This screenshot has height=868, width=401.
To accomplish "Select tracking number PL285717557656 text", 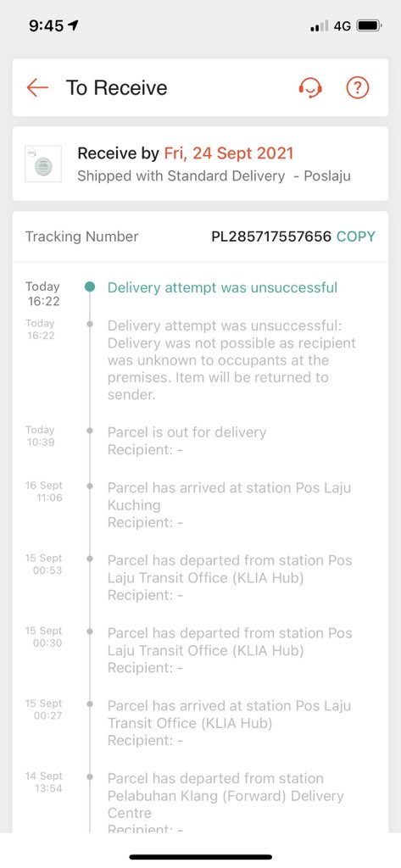I will pyautogui.click(x=271, y=236).
